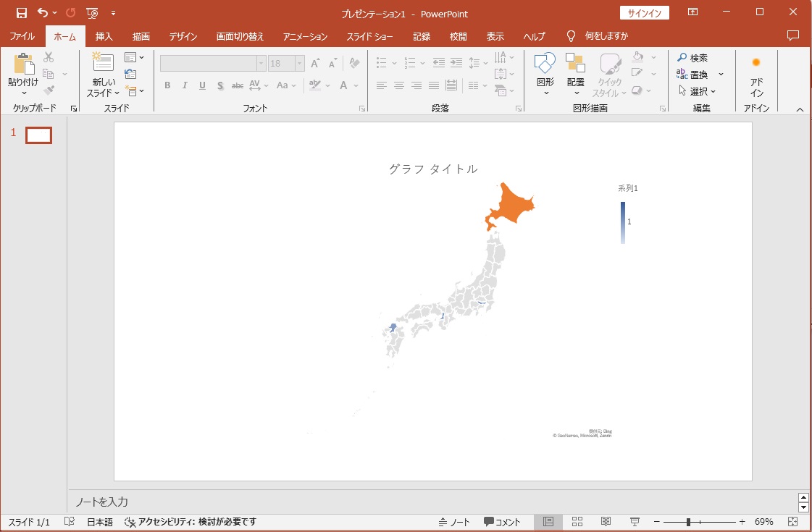Switch to Slide Sorter view
The width and height of the screenshot is (812, 532).
click(577, 522)
